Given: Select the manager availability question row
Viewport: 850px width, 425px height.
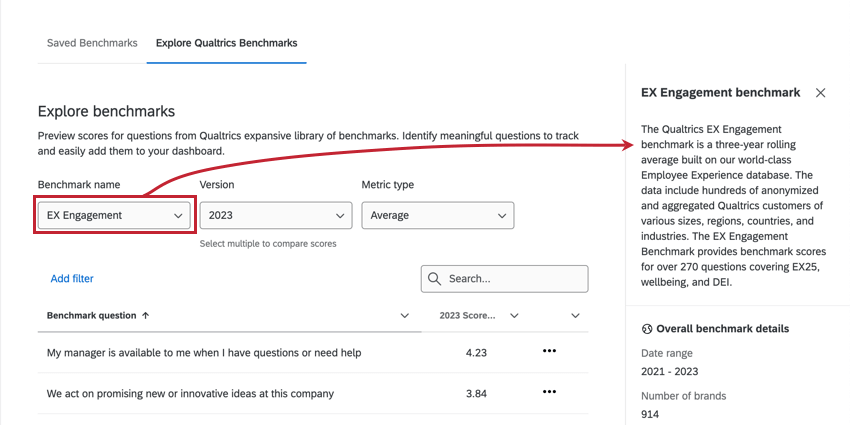Looking at the screenshot, I should point(204,352).
